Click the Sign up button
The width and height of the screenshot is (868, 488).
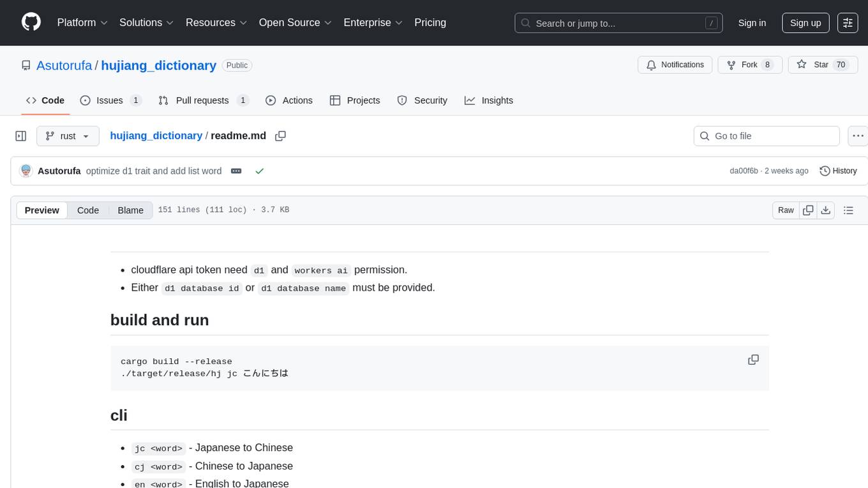pos(805,23)
